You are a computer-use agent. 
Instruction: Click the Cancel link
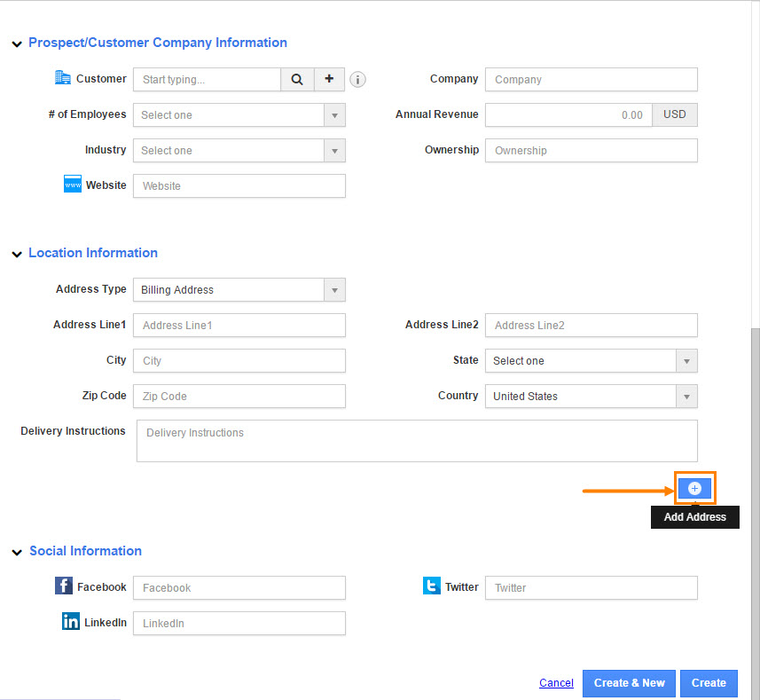(556, 683)
